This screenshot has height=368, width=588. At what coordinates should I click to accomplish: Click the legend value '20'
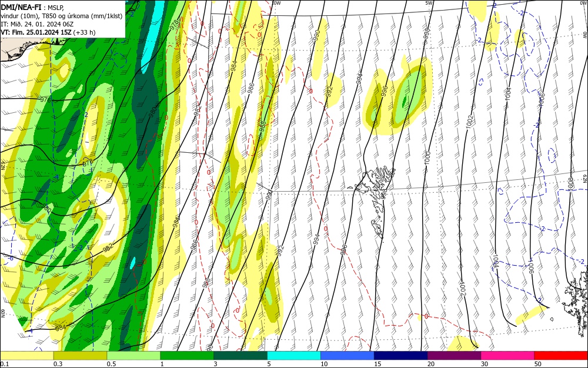(431, 364)
